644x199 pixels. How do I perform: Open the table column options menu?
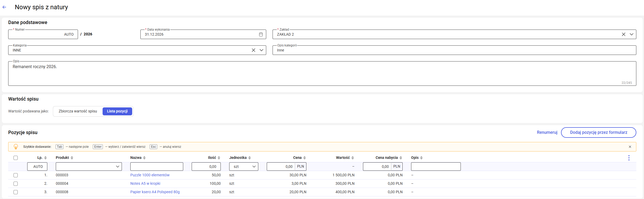pyautogui.click(x=629, y=158)
